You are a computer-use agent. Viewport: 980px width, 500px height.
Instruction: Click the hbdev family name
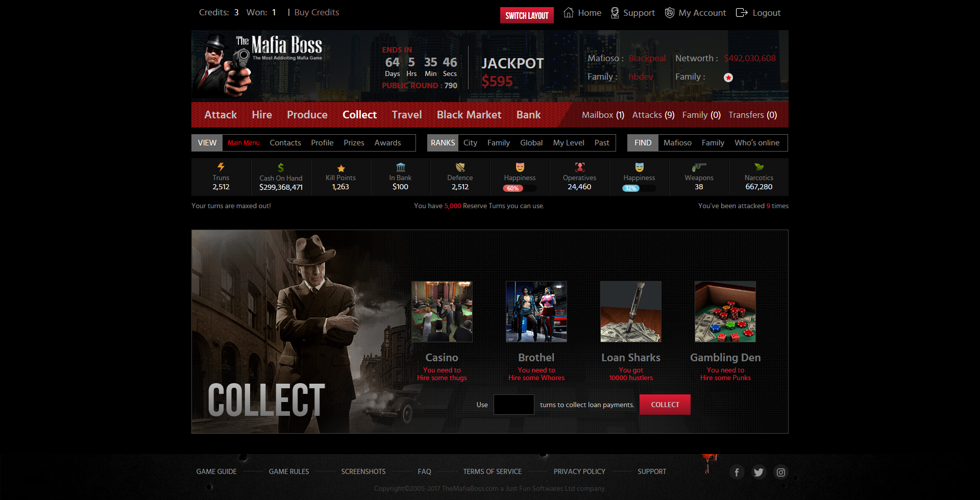[x=641, y=77]
